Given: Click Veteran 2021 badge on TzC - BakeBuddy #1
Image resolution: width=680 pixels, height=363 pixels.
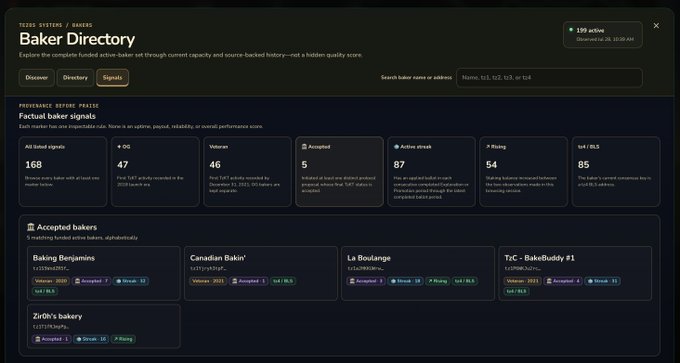Looking at the screenshot, I should 522,281.
